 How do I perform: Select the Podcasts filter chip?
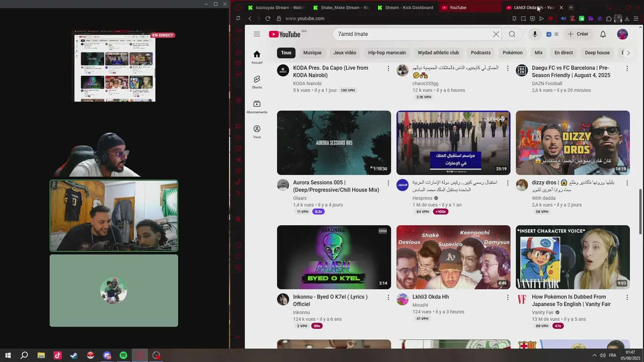[480, 53]
